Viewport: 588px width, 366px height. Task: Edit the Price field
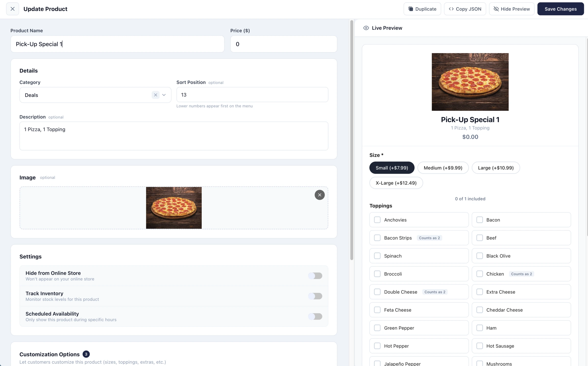283,44
